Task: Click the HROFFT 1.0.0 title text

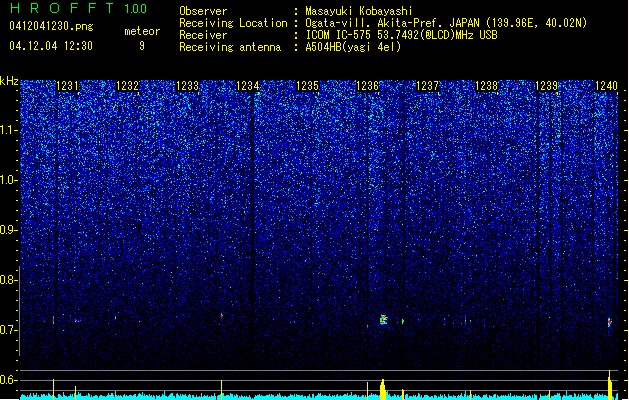Action: click(79, 8)
